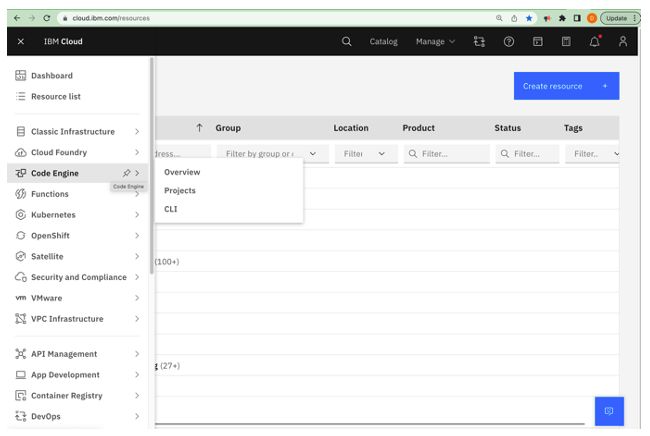This screenshot has height=436, width=650.
Task: Click the Dashboard icon in sidebar
Action: click(x=20, y=75)
